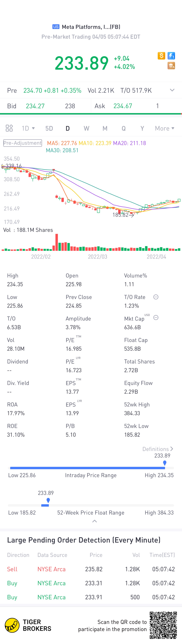The image size is (182, 644).
Task: Tap the blue lightning bolt icon
Action: click(x=171, y=56)
